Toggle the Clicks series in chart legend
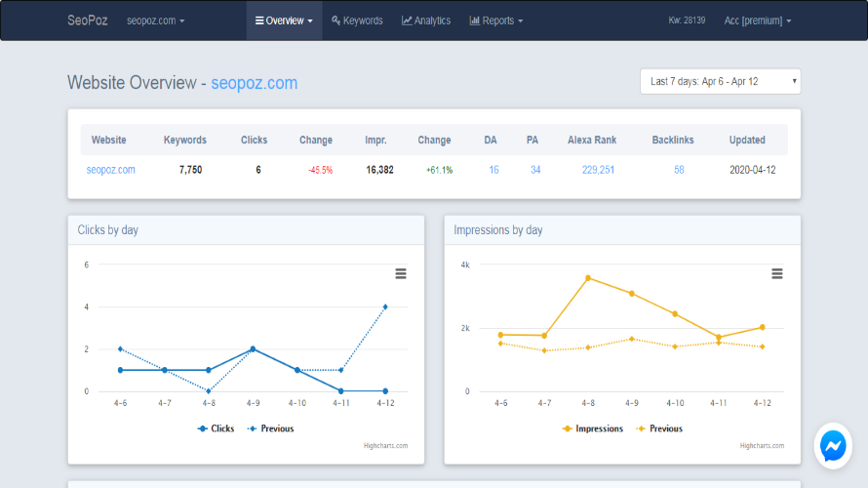This screenshot has width=868, height=488. [216, 428]
